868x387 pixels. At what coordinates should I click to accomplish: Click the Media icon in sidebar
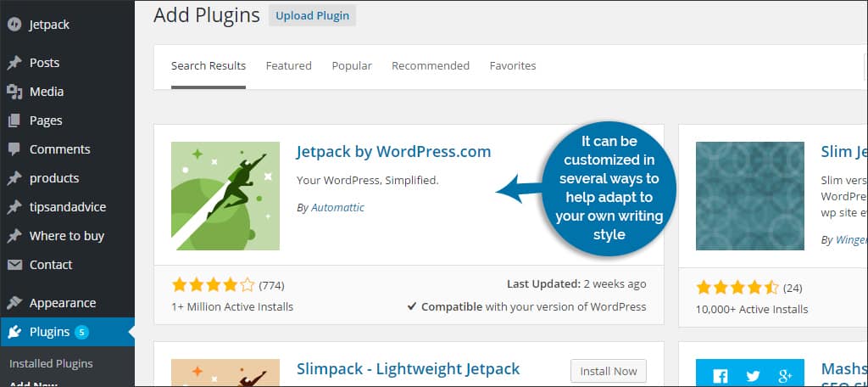[14, 92]
